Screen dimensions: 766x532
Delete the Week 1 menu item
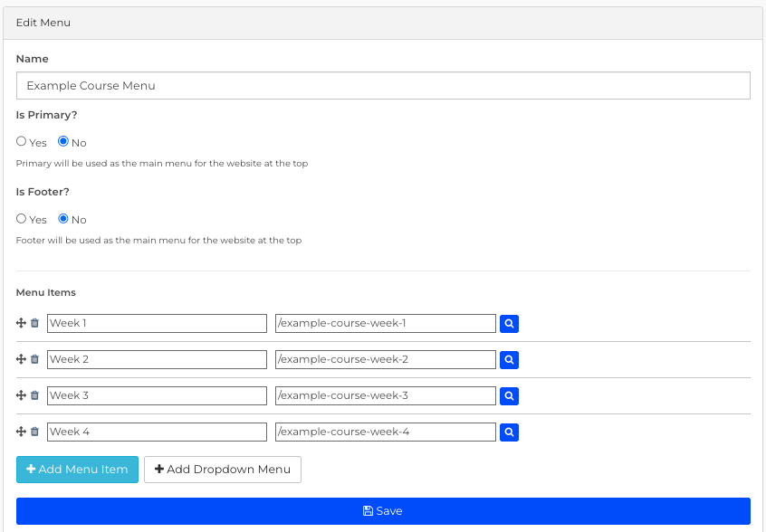coord(34,323)
